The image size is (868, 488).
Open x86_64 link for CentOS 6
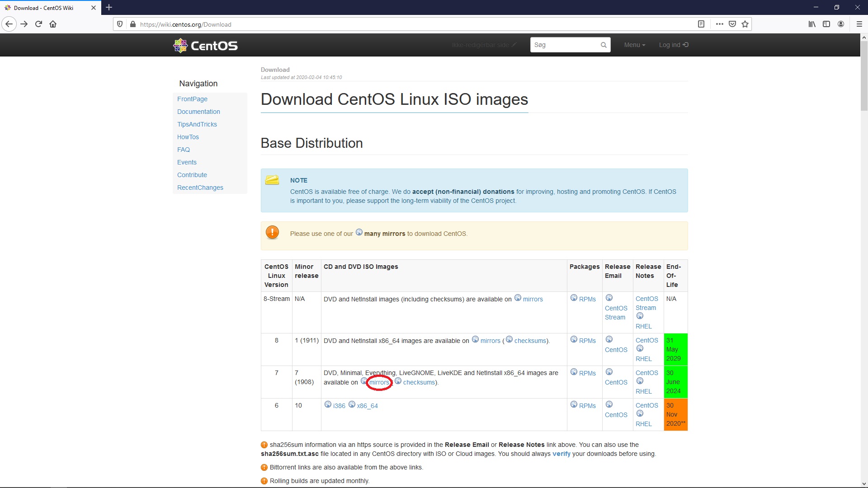(367, 406)
